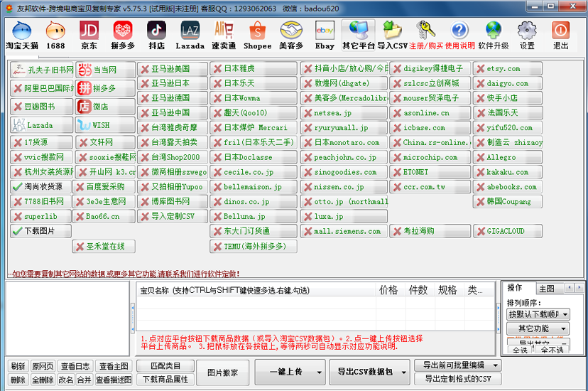The width and height of the screenshot is (588, 391).
Task: Click the 使用说明 help icon
Action: click(459, 35)
